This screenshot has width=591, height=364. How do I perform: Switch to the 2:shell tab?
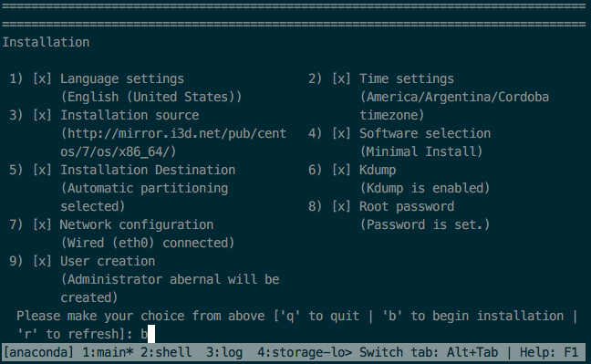click(x=166, y=352)
